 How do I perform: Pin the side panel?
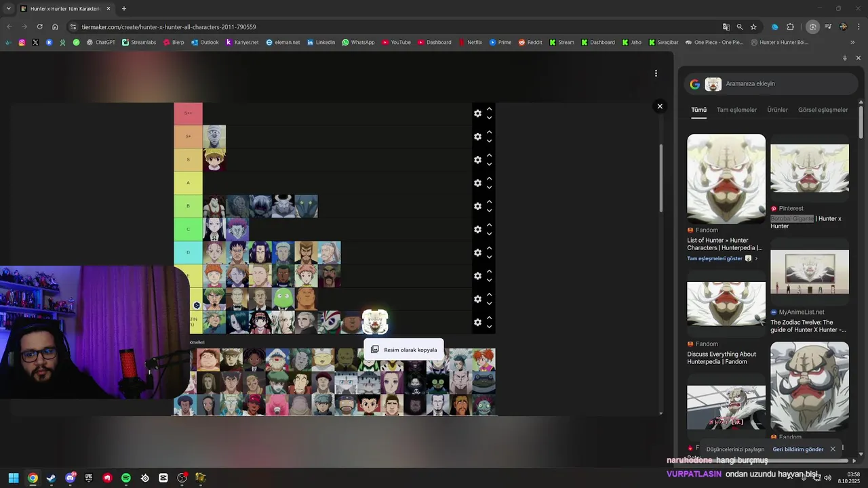844,58
